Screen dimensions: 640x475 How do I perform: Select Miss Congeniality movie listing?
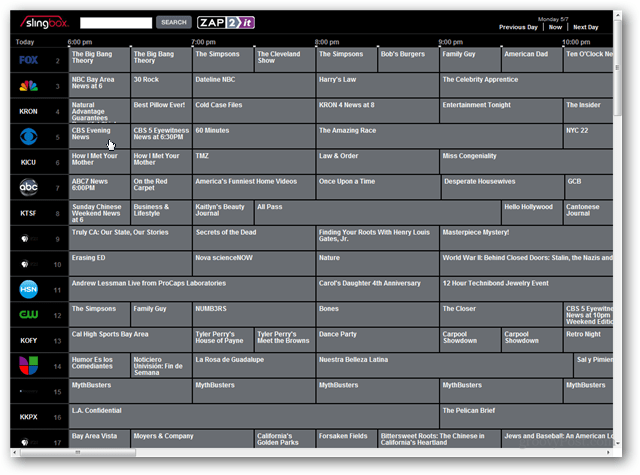point(526,162)
